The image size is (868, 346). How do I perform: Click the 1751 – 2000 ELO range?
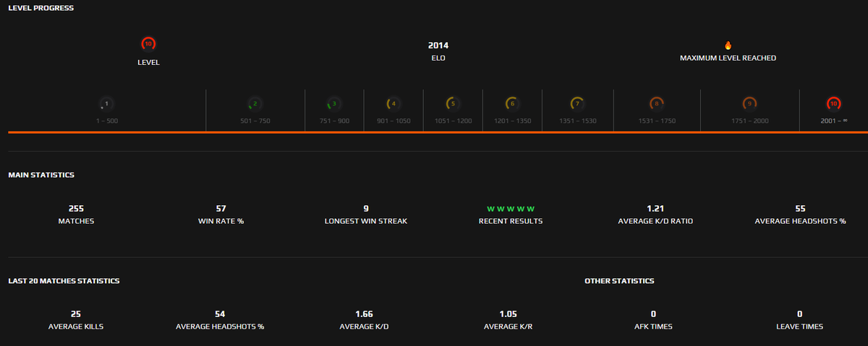pyautogui.click(x=749, y=121)
